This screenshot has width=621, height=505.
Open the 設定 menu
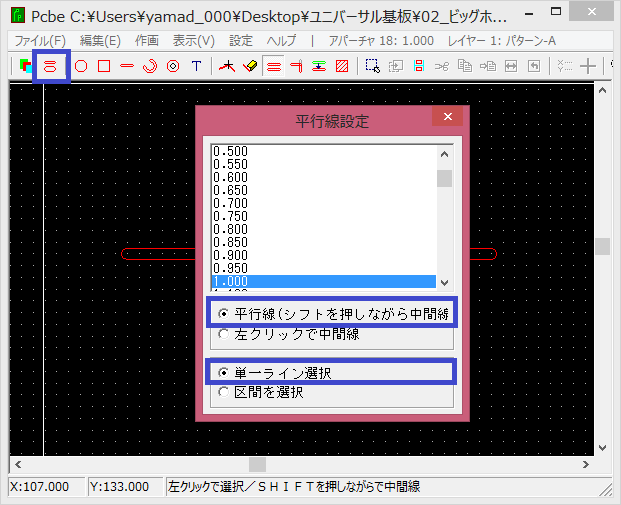pos(241,41)
